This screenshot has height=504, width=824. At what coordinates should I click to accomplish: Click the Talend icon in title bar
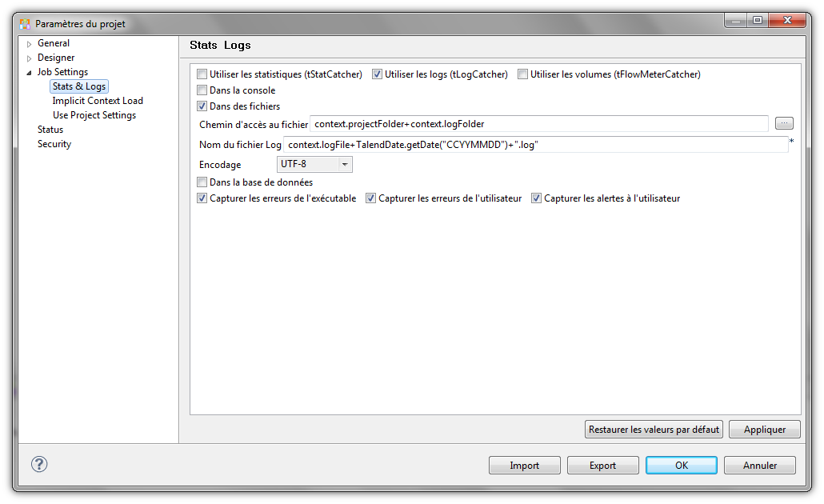[25, 24]
